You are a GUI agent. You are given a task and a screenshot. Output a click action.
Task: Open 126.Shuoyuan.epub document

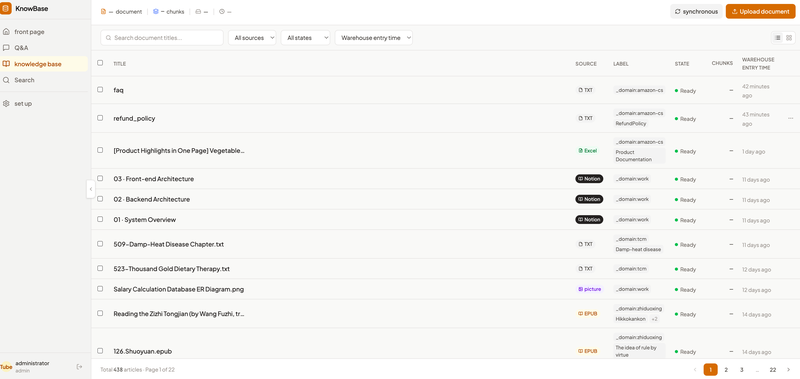142,351
